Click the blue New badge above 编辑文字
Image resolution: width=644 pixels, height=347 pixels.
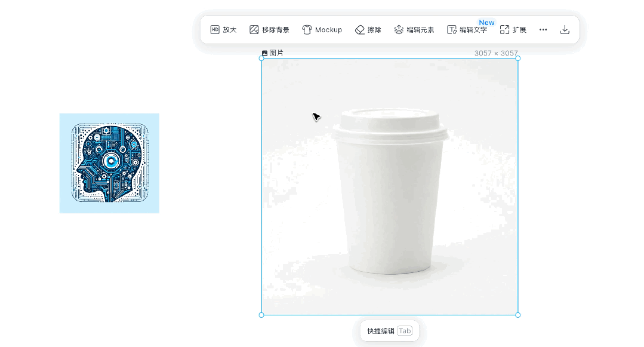point(486,23)
